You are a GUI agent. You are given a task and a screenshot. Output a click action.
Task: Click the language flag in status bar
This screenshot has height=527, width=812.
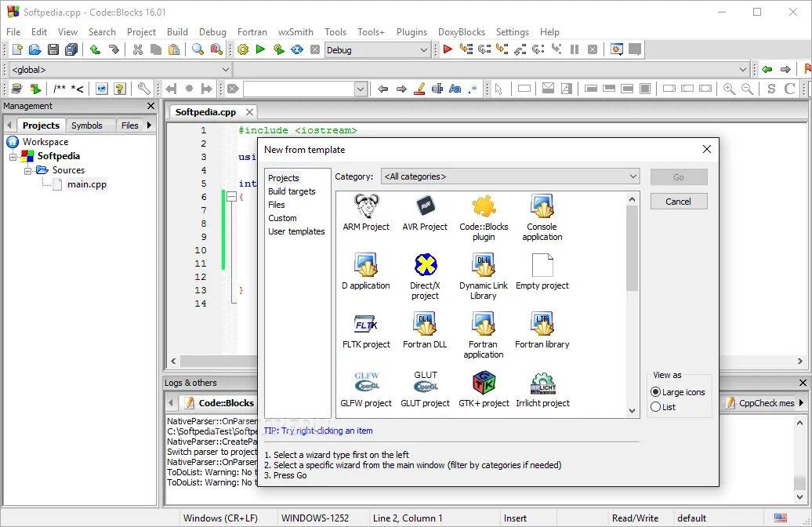click(x=781, y=518)
